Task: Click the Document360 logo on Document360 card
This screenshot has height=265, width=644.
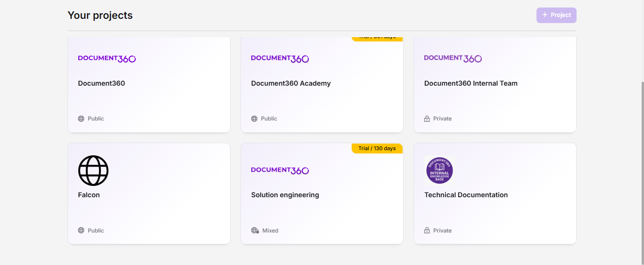Action: pos(107,58)
